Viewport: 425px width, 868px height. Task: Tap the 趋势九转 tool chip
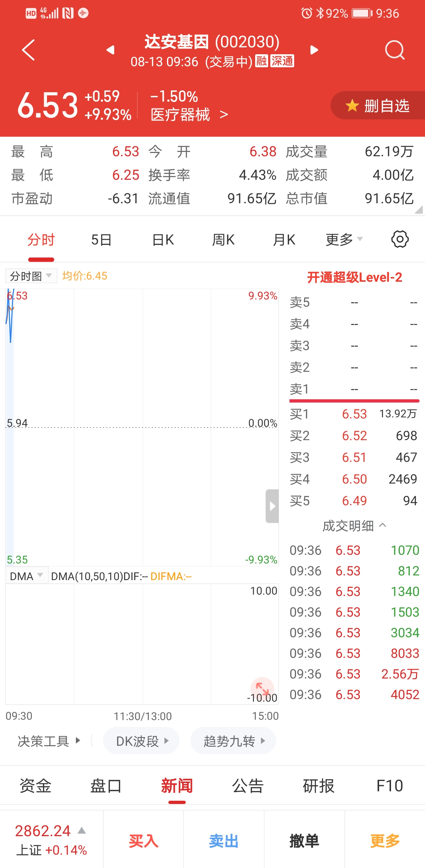pos(233,741)
